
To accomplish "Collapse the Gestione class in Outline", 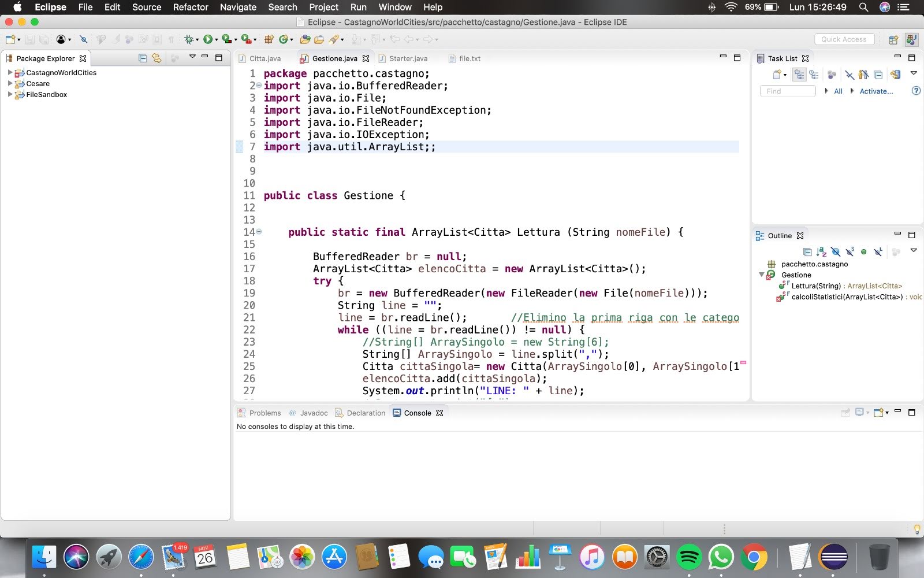I will coord(762,275).
